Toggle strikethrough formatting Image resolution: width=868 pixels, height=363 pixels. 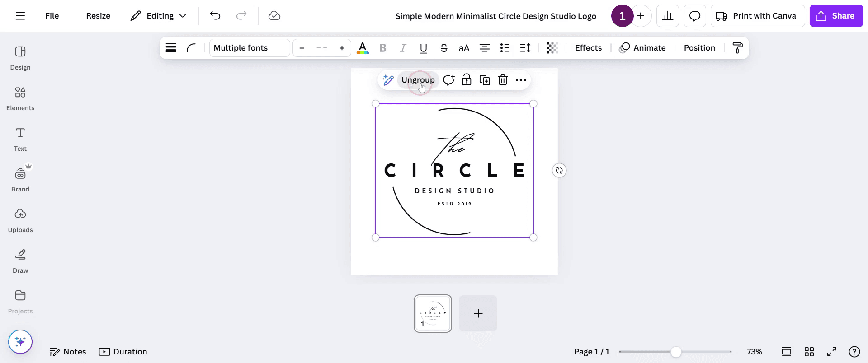coord(444,48)
